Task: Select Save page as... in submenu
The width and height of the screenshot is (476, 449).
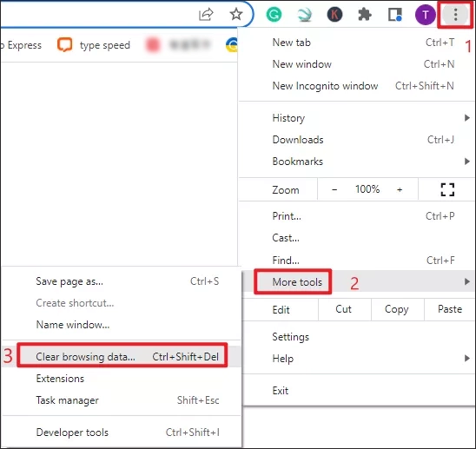Action: pos(122,281)
